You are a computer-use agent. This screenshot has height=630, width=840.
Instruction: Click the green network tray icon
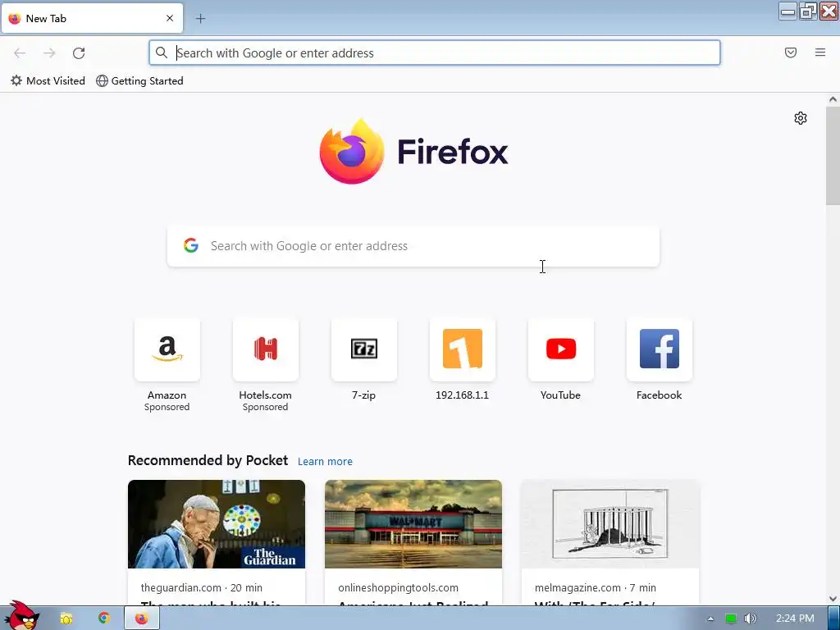[731, 619]
